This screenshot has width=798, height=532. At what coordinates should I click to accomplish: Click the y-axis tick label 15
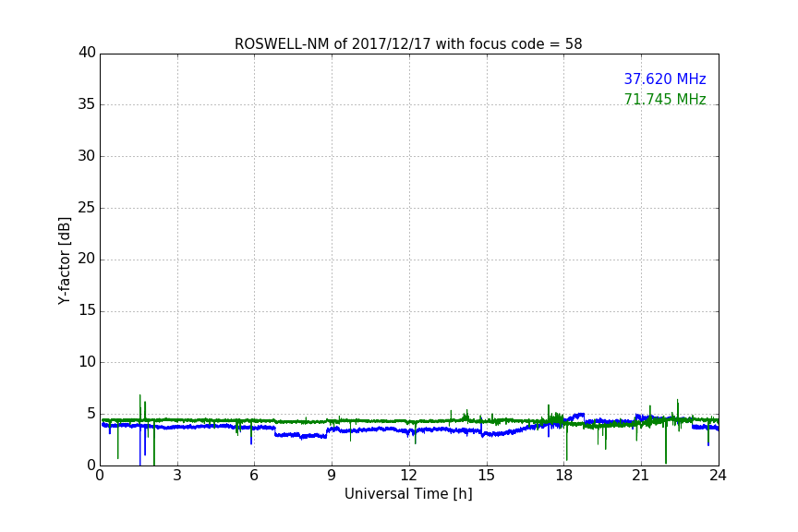[x=87, y=310]
